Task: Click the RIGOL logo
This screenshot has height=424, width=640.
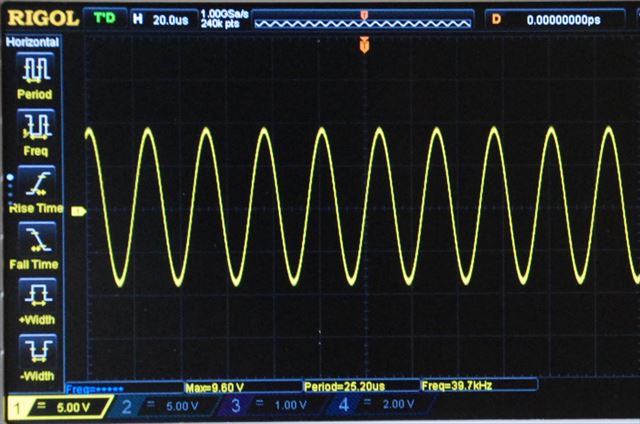Action: [43, 18]
